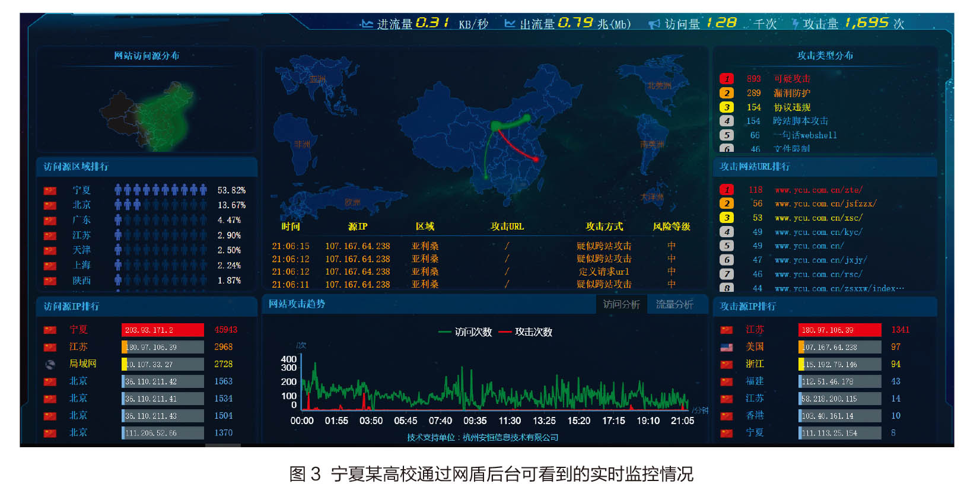Toggle the 访问次数 legend series
Screen dimensions: 980x500
tap(465, 332)
